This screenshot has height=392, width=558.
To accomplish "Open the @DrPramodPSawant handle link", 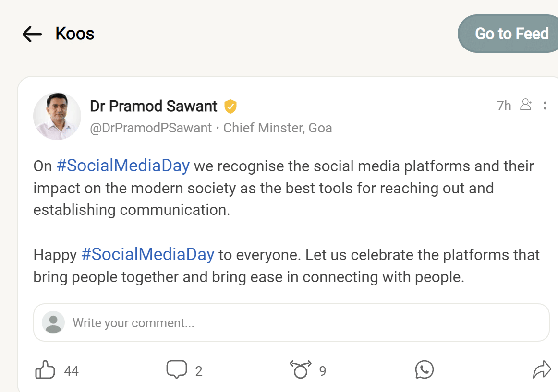I will coord(151,128).
